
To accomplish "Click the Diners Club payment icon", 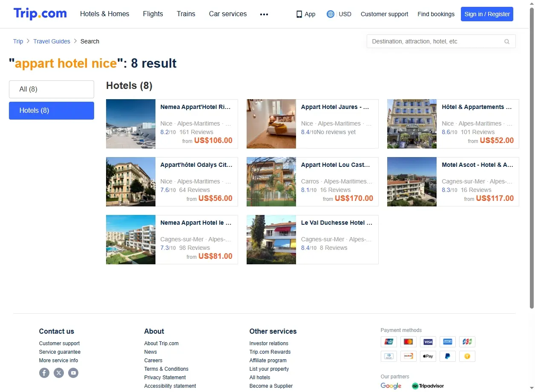I will 388,356.
